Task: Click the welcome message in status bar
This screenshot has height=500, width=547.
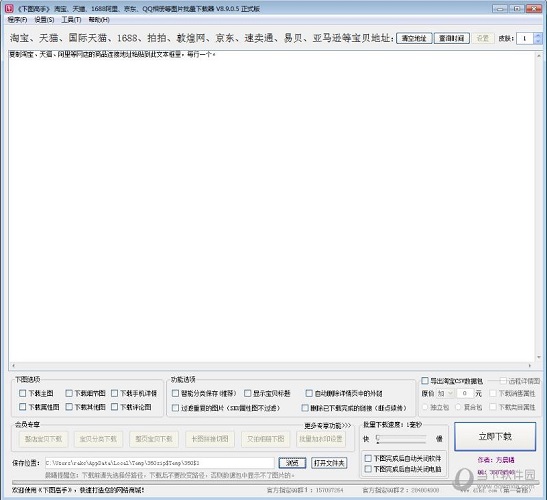Action: tap(78, 490)
